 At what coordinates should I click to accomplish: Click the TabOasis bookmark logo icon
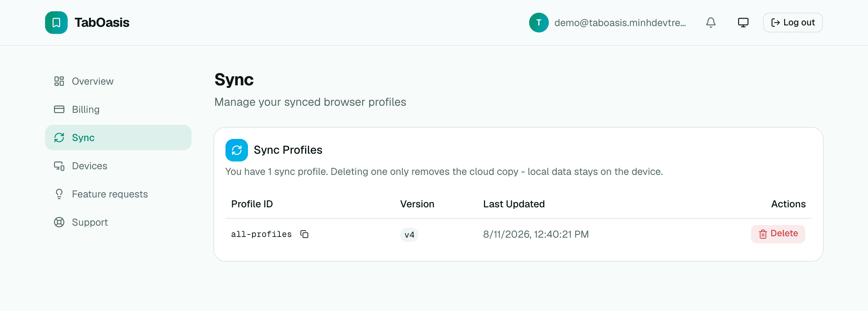point(56,23)
